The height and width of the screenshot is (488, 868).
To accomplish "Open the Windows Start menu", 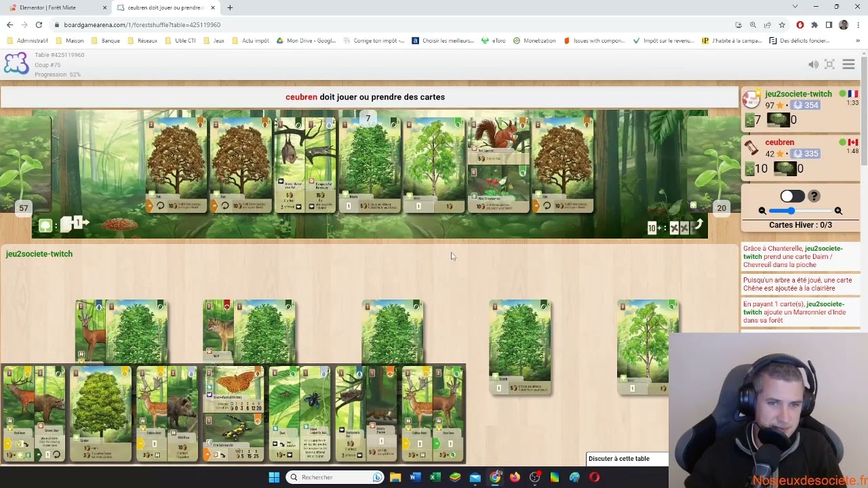I will [274, 477].
